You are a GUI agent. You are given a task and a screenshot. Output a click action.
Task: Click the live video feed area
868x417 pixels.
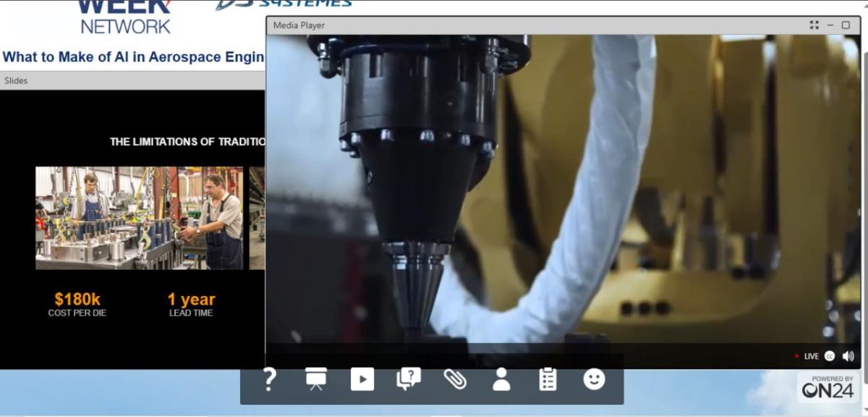pos(563,188)
